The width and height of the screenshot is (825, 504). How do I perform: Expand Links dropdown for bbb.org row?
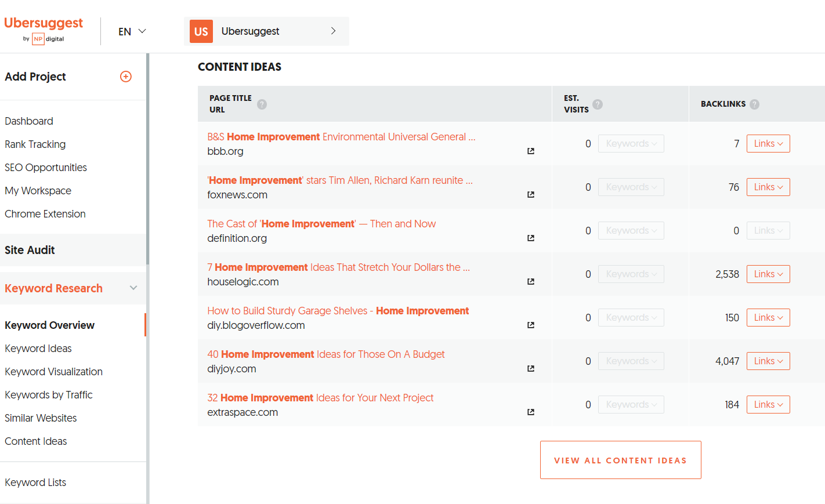pyautogui.click(x=768, y=144)
